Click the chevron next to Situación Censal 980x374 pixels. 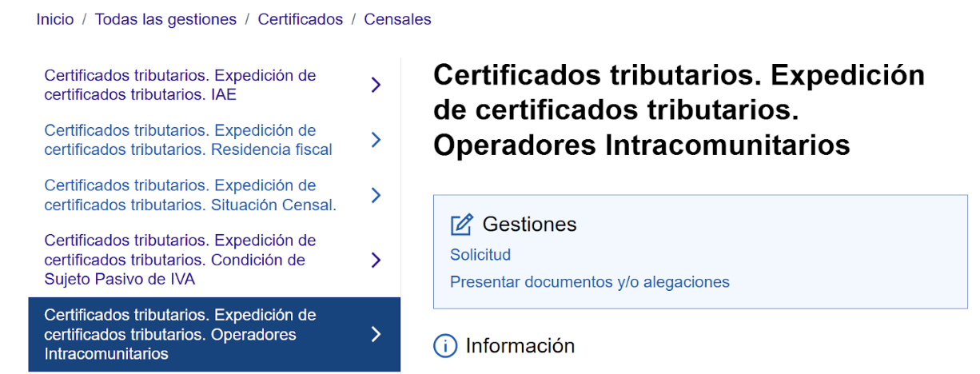click(376, 195)
